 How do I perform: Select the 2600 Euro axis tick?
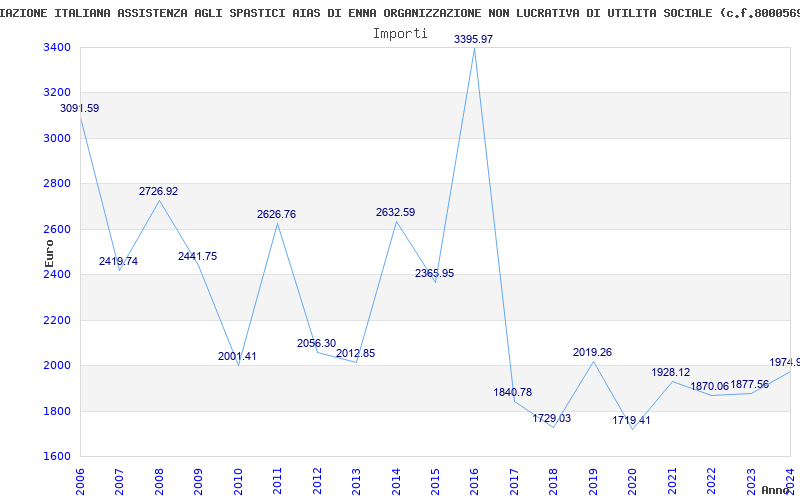57,229
